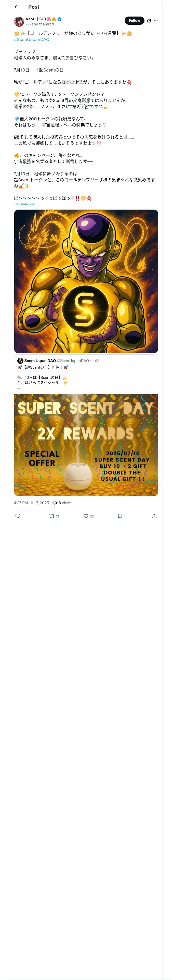This screenshot has height=980, width=172.
Task: Open the repost menu showing 13
Action: pos(54,516)
